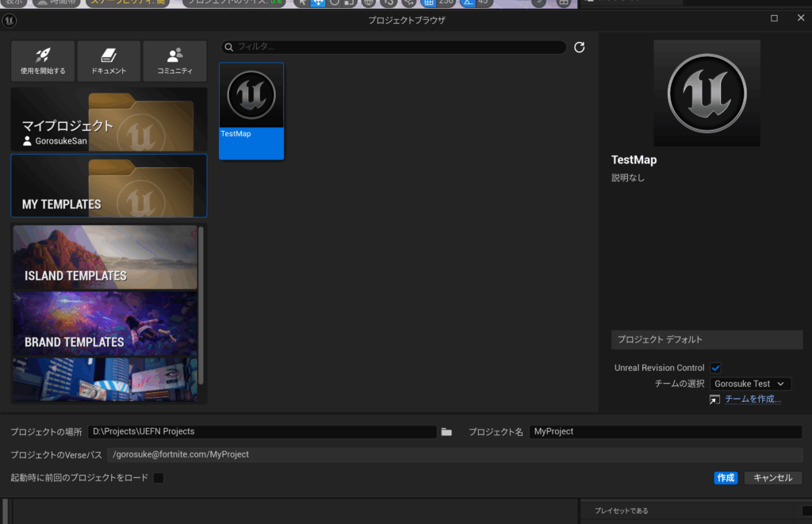This screenshot has height=524, width=812.
Task: Toggle the Unreal Revision Control checkbox
Action: (716, 368)
